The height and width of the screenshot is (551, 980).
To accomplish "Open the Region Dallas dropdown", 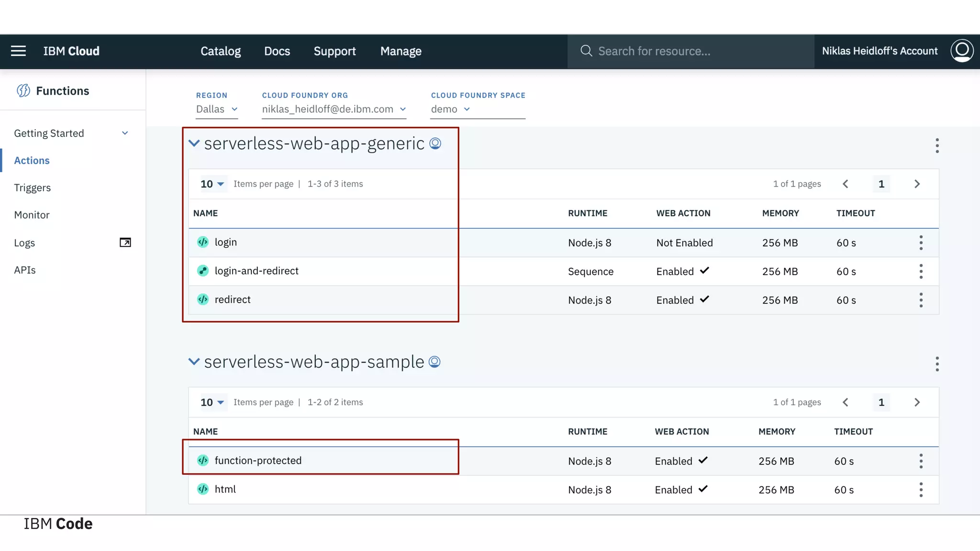I will coord(217,109).
